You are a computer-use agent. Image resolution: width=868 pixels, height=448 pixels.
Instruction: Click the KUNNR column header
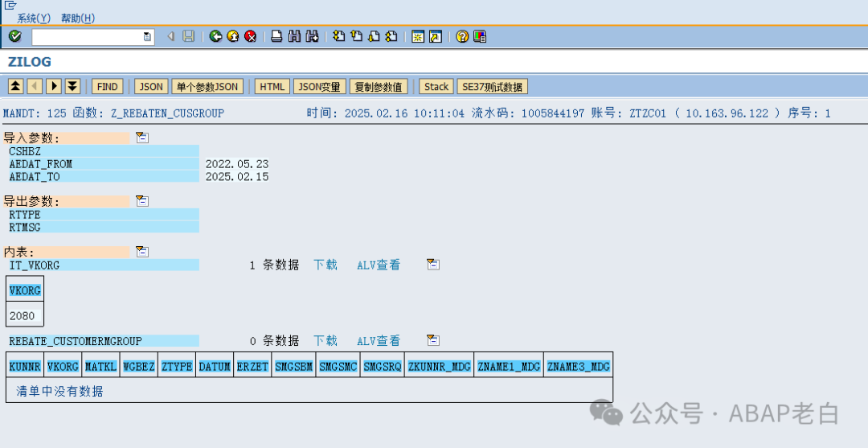[x=26, y=366]
